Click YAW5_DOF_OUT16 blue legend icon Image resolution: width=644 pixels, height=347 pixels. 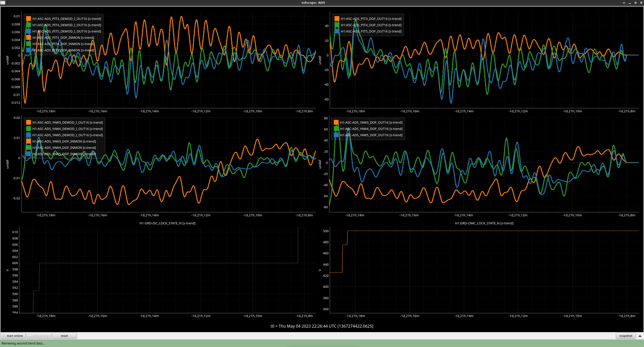click(x=336, y=135)
